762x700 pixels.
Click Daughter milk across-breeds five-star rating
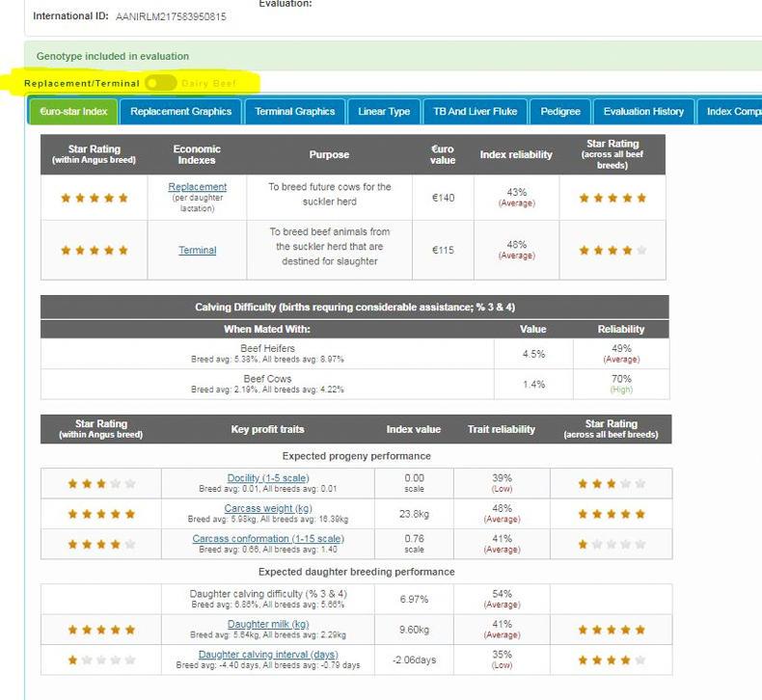click(x=612, y=630)
